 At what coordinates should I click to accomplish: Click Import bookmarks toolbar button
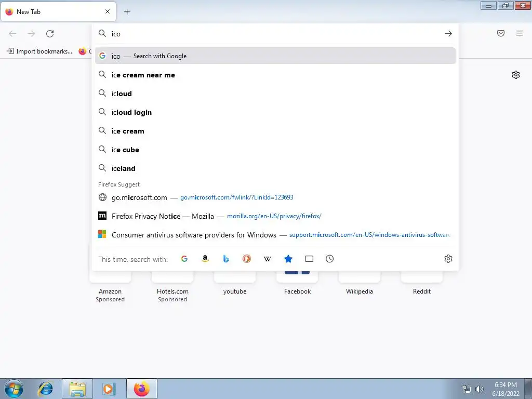pos(39,51)
